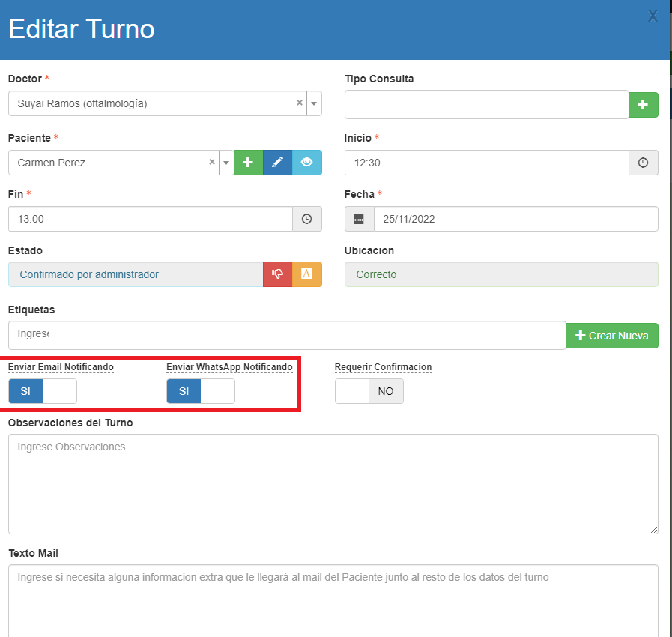Toggle Enviar Email Notificando switch
The width and height of the screenshot is (672, 637).
pyautogui.click(x=43, y=391)
